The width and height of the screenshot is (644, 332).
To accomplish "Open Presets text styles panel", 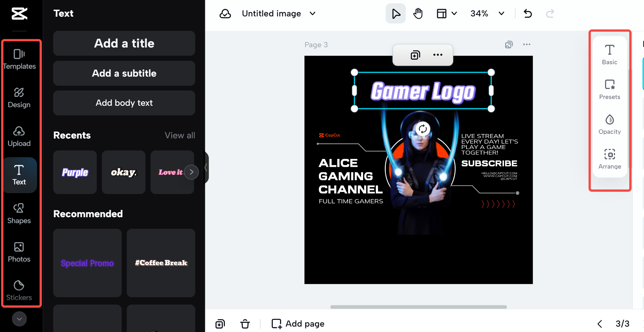I will (609, 89).
